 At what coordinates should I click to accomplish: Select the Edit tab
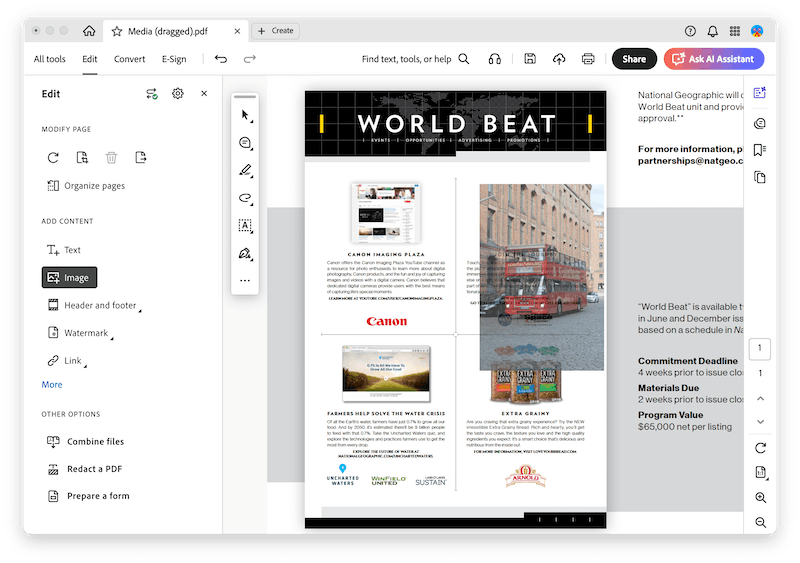90,59
